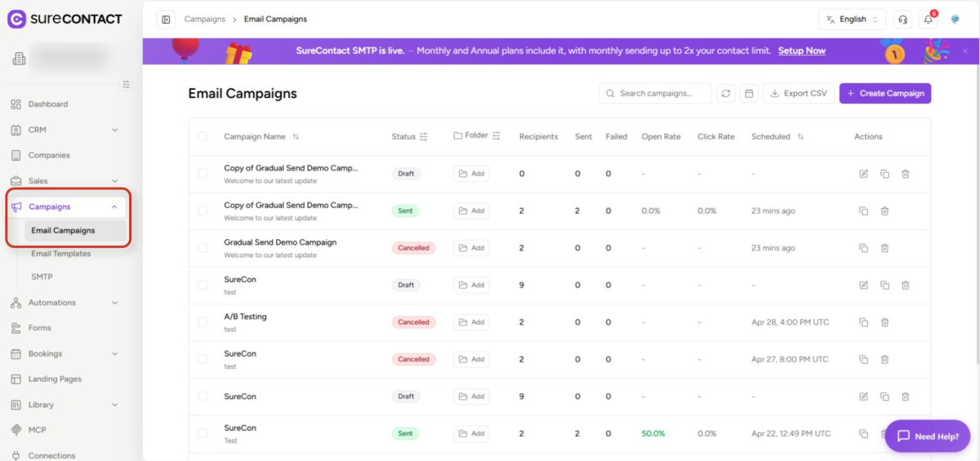Open SMTP submenu item
Screen dimensions: 980x461
click(42, 277)
